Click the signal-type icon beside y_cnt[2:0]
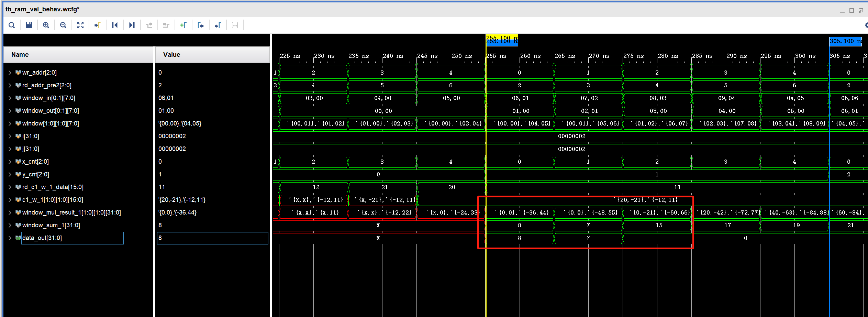The width and height of the screenshot is (868, 317). click(18, 174)
